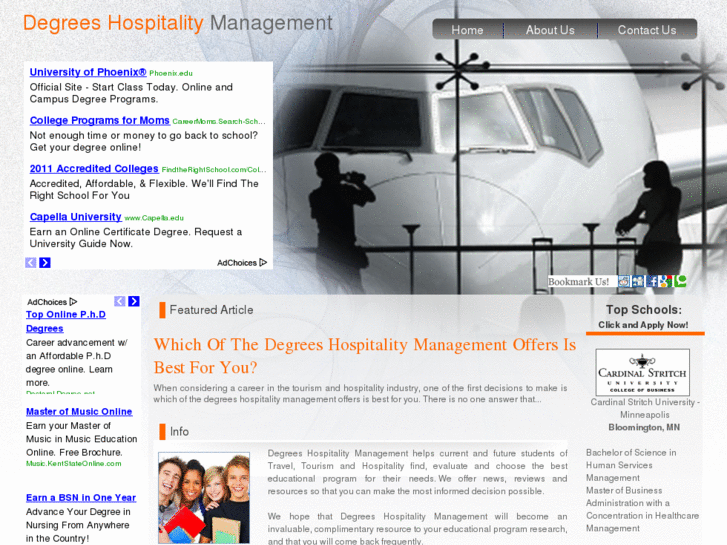The width and height of the screenshot is (727, 545).
Task: Open the Home menu item
Action: pyautogui.click(x=467, y=30)
